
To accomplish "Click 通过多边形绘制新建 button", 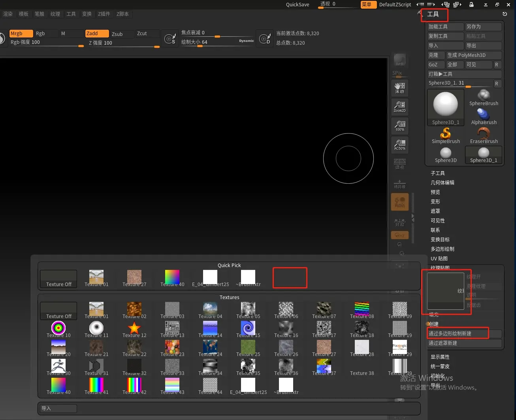I will click(464, 333).
